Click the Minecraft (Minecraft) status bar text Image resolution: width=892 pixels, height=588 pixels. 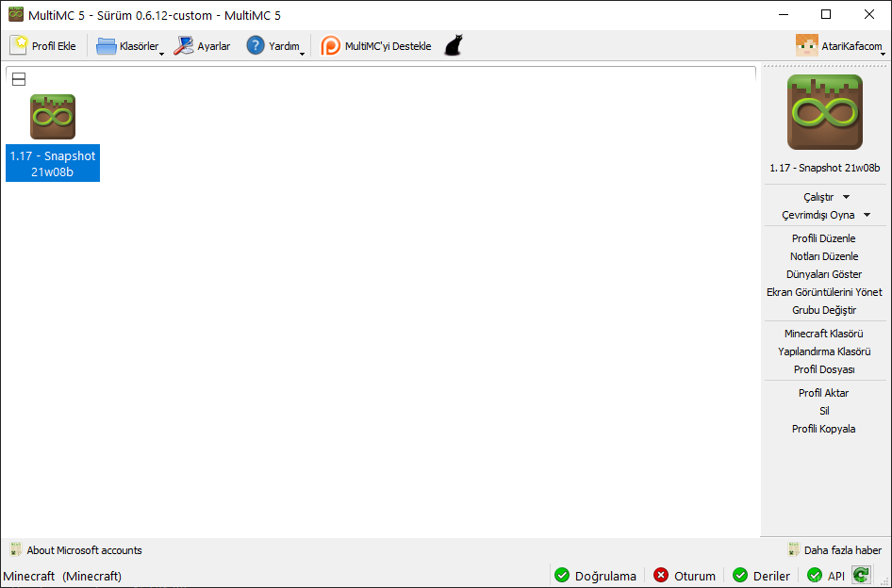(62, 576)
